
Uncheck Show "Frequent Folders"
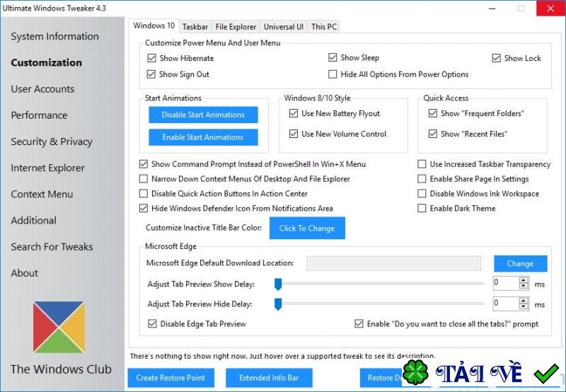point(433,113)
